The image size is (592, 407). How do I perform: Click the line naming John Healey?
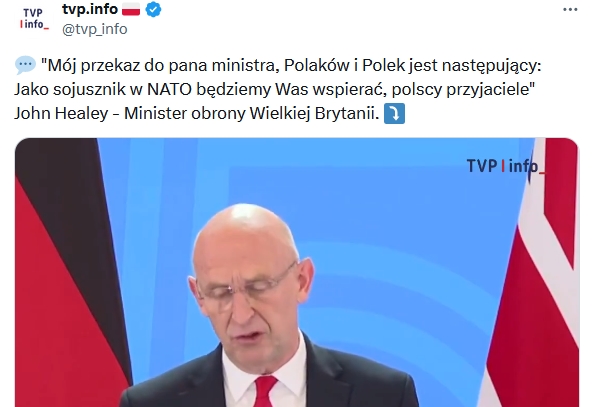196,113
